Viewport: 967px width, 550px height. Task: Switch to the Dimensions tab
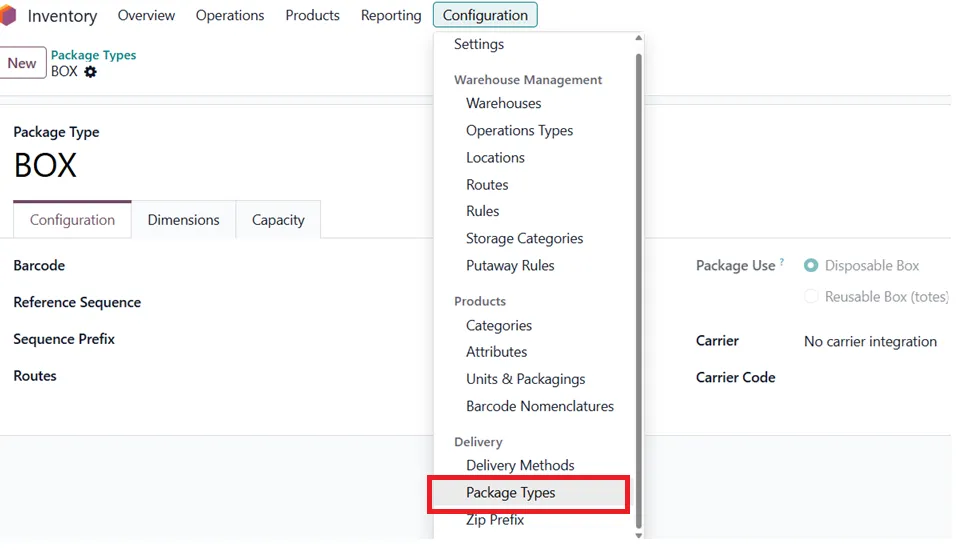click(x=183, y=220)
